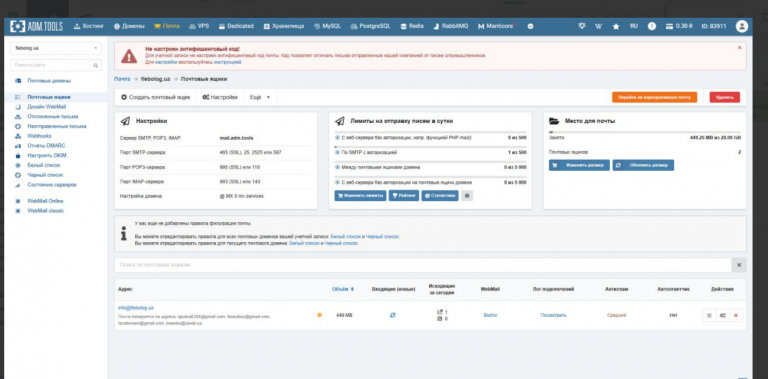
Task: Open the VPS menu
Action: point(199,26)
